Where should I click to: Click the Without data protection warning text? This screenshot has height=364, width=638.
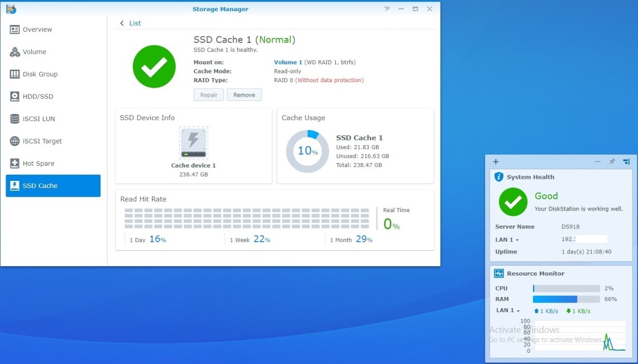[x=330, y=80]
